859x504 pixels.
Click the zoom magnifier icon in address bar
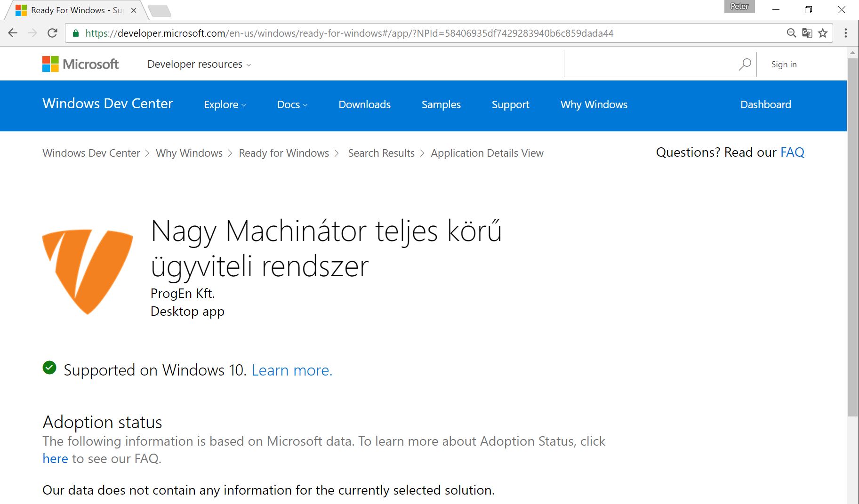tap(791, 33)
